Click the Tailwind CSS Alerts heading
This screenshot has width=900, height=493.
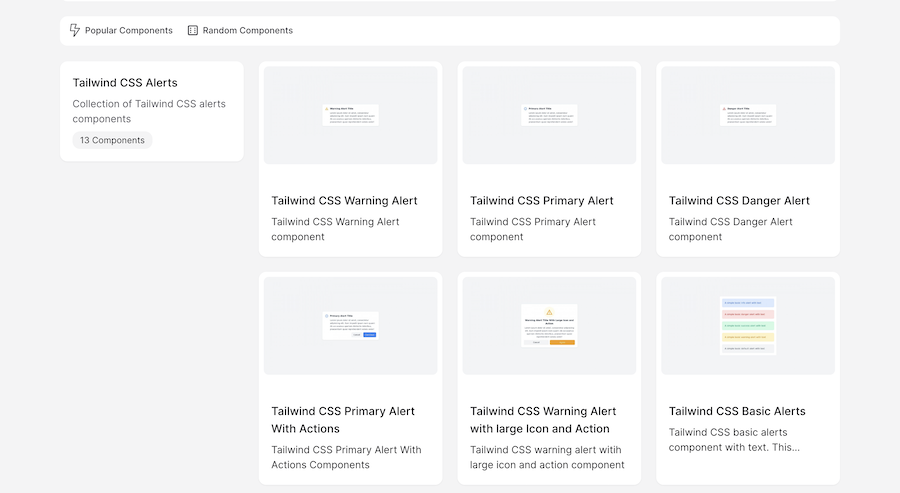(x=125, y=83)
